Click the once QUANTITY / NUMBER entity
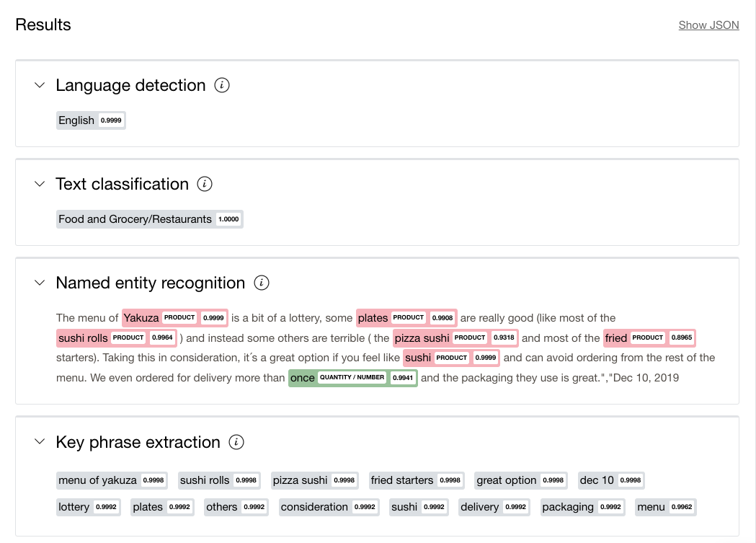Image resolution: width=756 pixels, height=543 pixels. (x=353, y=378)
